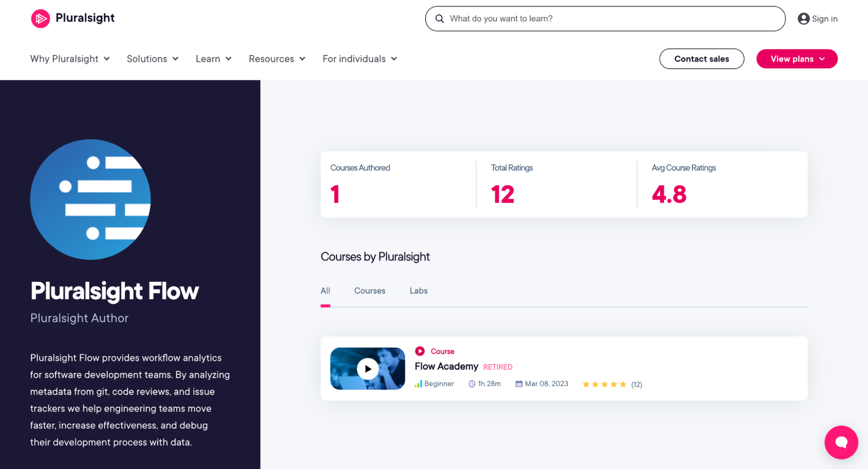Click the Beginner skill level bars icon
Image resolution: width=868 pixels, height=469 pixels.
(418, 384)
